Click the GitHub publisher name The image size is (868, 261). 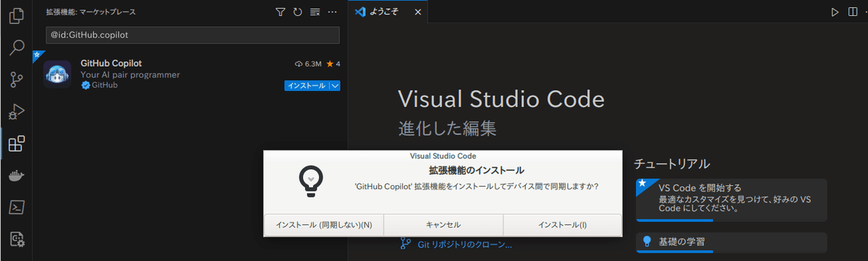point(104,85)
